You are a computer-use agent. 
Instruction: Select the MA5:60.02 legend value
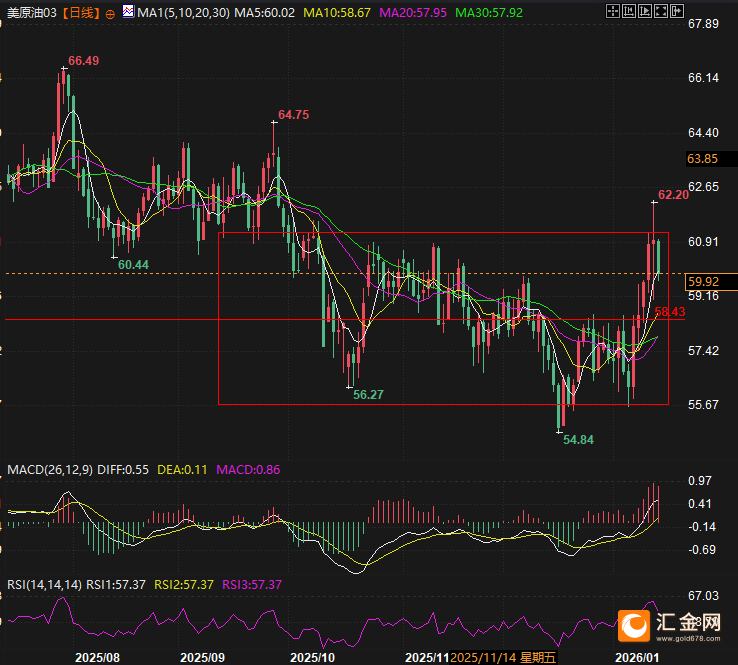pos(265,13)
